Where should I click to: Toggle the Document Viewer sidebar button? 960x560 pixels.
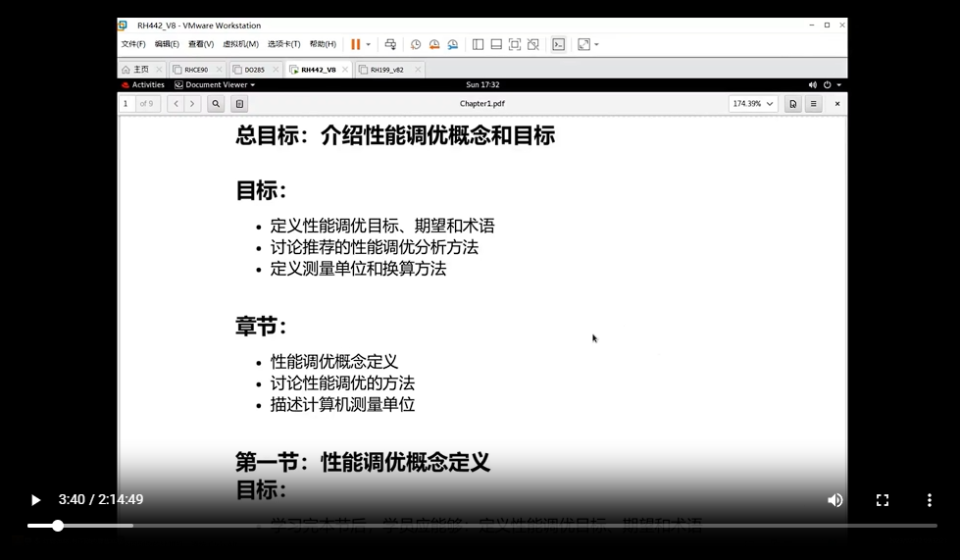point(238,104)
